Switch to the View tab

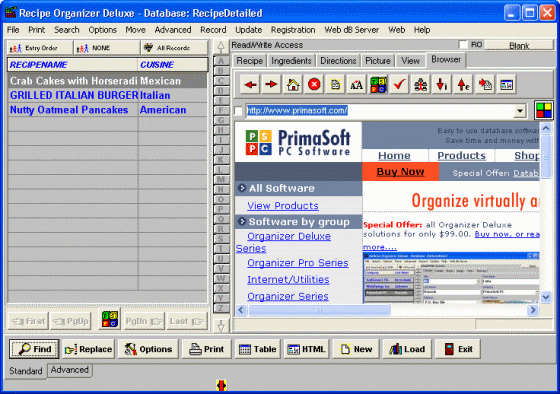410,61
